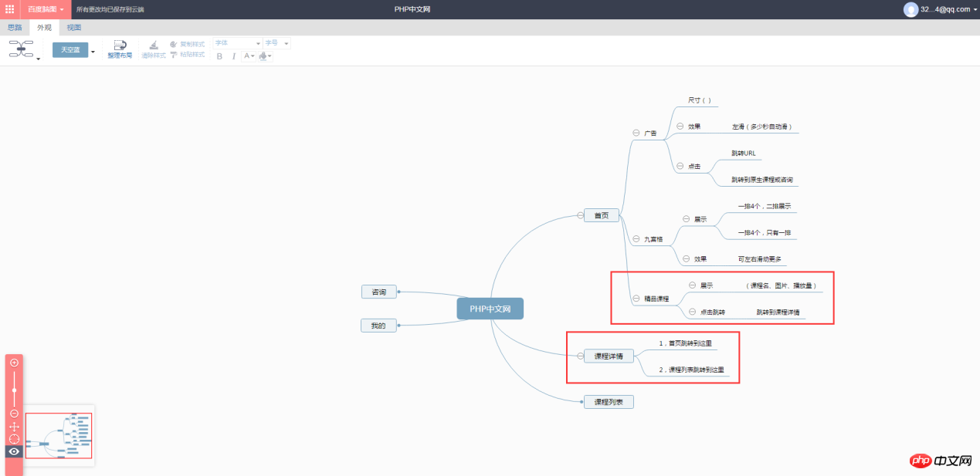Viewport: 980px width, 476px height.
Task: Toggle bold formatting
Action: (x=219, y=56)
